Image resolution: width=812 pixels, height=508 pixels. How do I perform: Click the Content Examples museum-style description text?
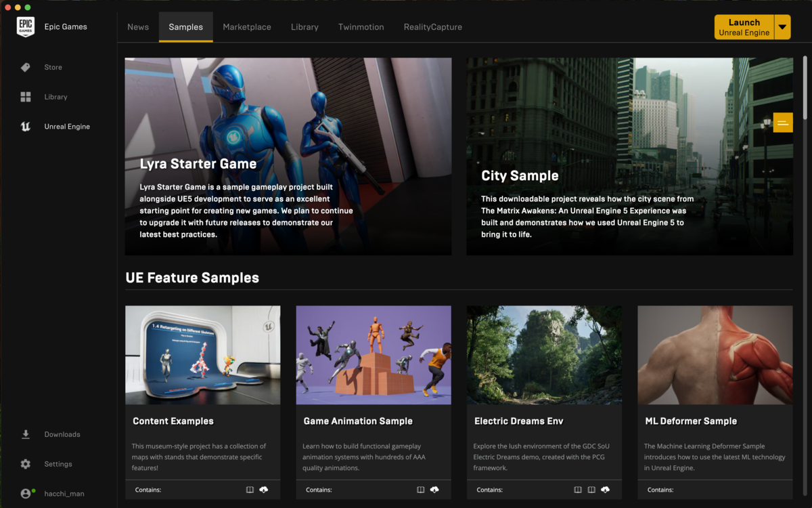tap(199, 457)
